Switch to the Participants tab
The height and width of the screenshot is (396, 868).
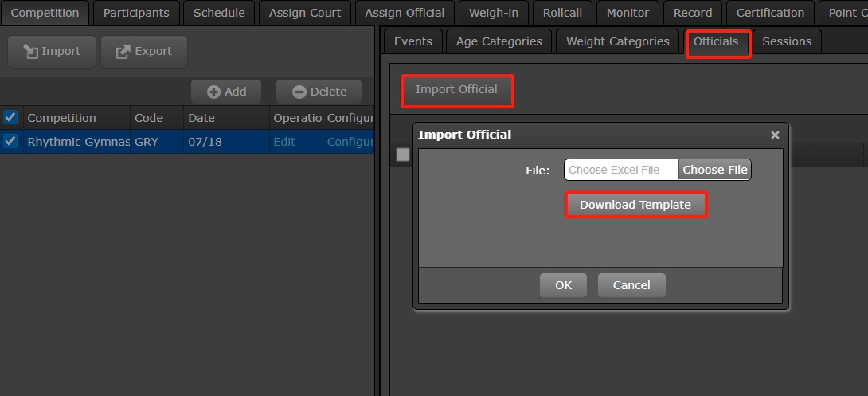click(x=136, y=13)
